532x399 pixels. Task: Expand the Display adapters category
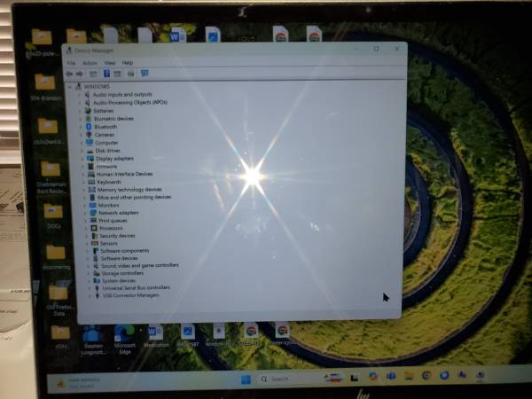point(83,159)
